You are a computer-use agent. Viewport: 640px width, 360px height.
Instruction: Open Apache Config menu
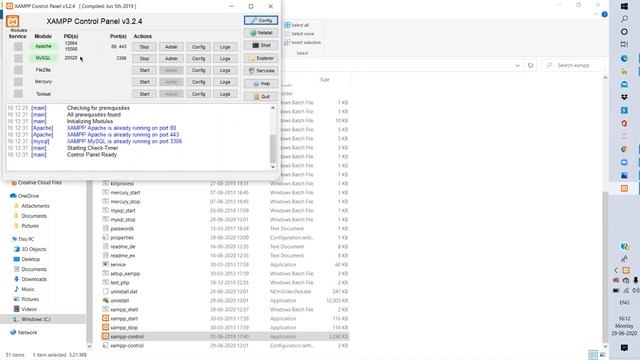tap(198, 47)
